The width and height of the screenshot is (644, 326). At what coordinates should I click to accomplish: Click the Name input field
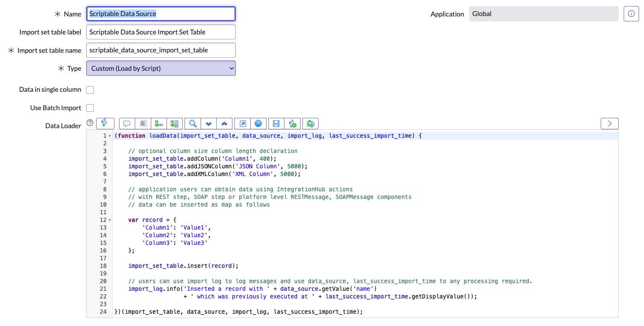(x=161, y=14)
